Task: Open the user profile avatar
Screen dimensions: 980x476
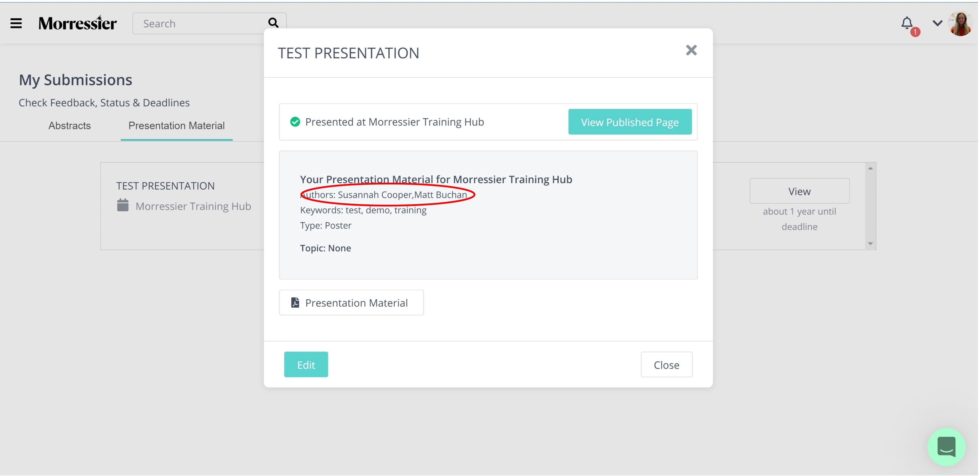Action: click(x=961, y=24)
